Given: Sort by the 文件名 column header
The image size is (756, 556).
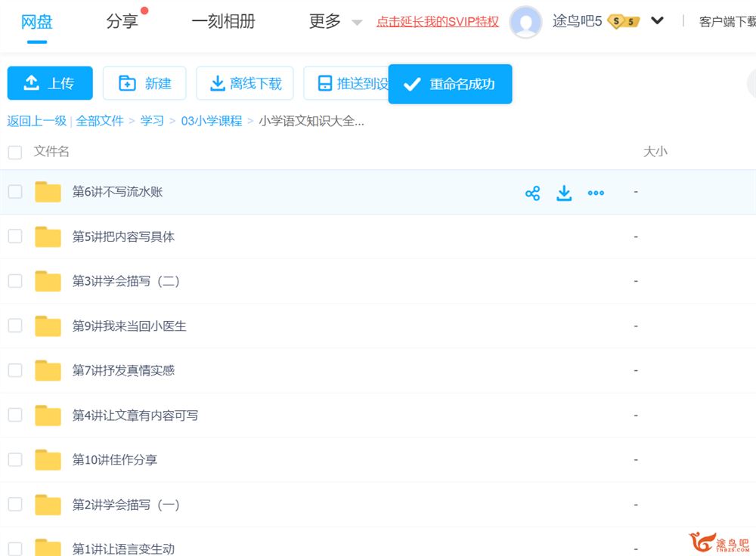Looking at the screenshot, I should (x=51, y=152).
